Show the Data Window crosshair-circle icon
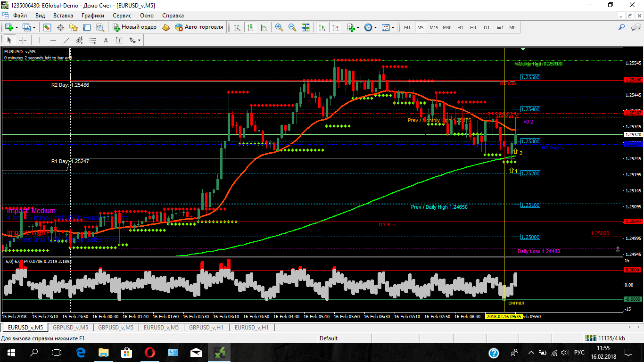The width and height of the screenshot is (644, 362). pyautogui.click(x=60, y=27)
